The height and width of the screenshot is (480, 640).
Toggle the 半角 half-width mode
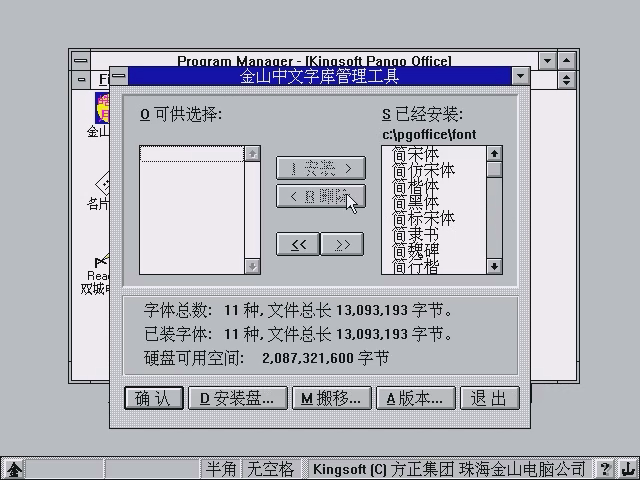pos(221,469)
